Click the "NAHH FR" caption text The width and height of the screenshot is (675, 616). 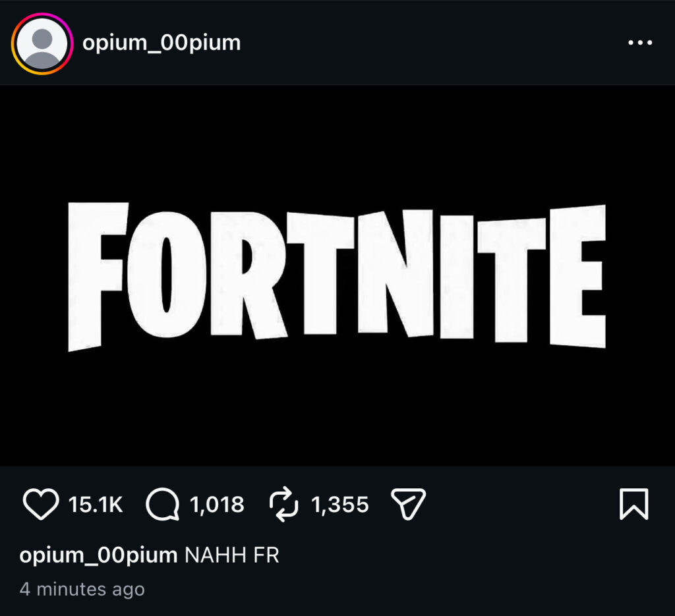tap(232, 555)
